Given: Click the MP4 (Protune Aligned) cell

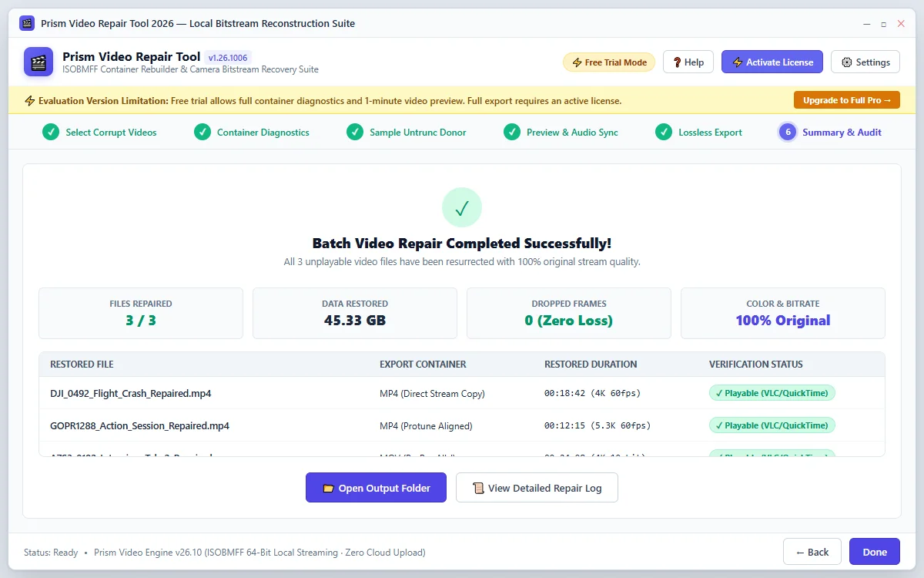Looking at the screenshot, I should (426, 425).
